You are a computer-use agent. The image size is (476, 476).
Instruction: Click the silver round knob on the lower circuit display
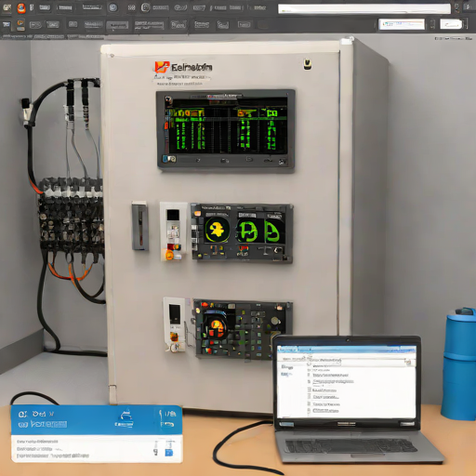(x=275, y=321)
